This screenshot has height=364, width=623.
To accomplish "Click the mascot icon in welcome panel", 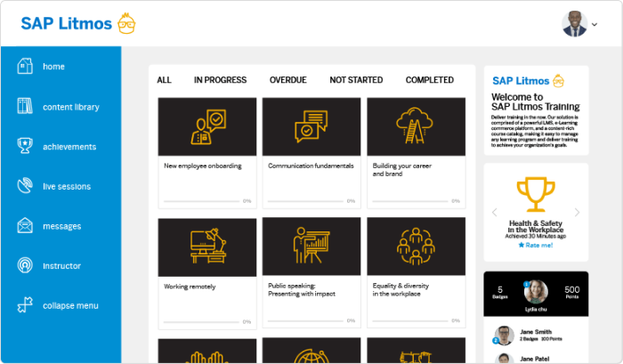I will (558, 81).
